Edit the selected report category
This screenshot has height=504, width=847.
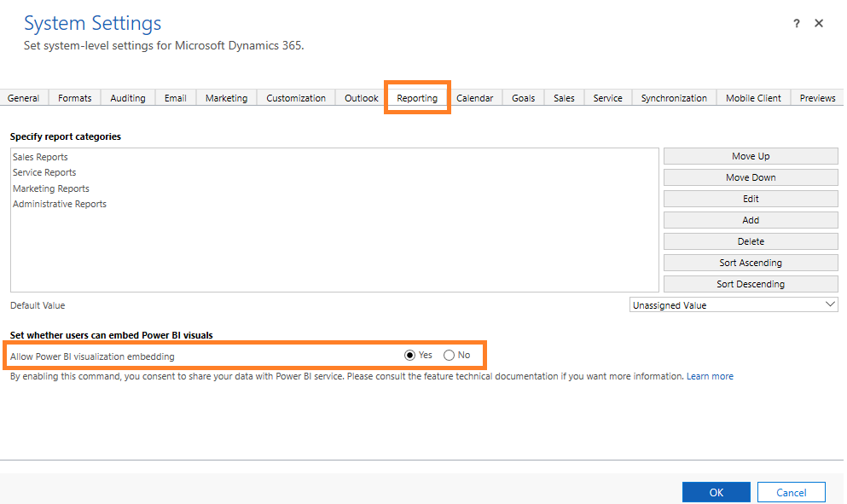pyautogui.click(x=751, y=199)
